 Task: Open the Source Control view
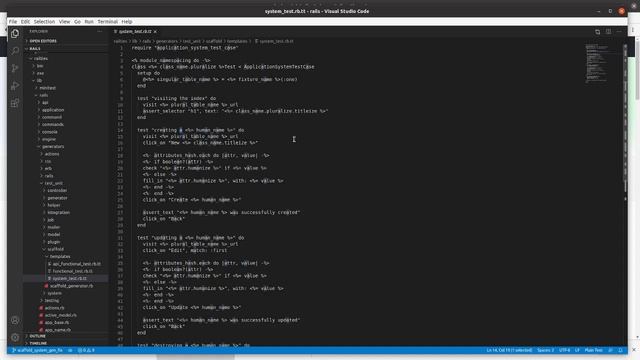tap(15, 68)
